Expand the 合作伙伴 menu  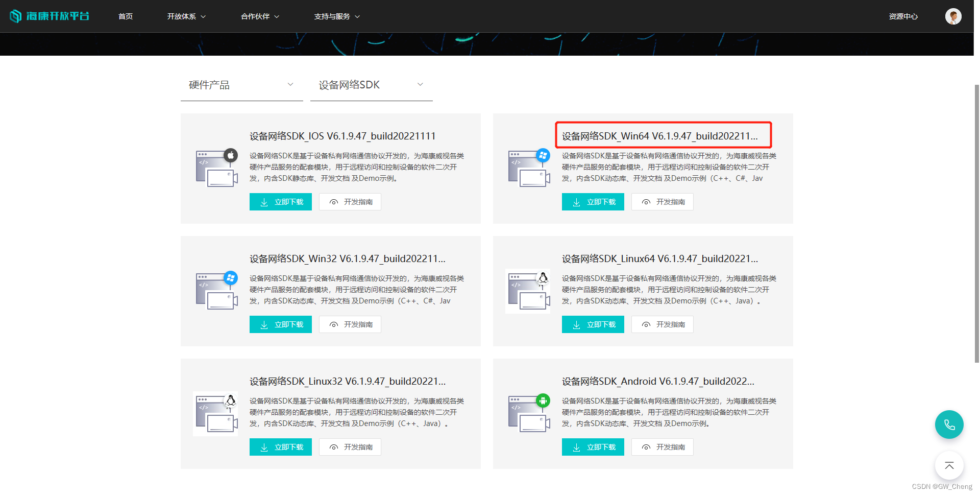260,16
